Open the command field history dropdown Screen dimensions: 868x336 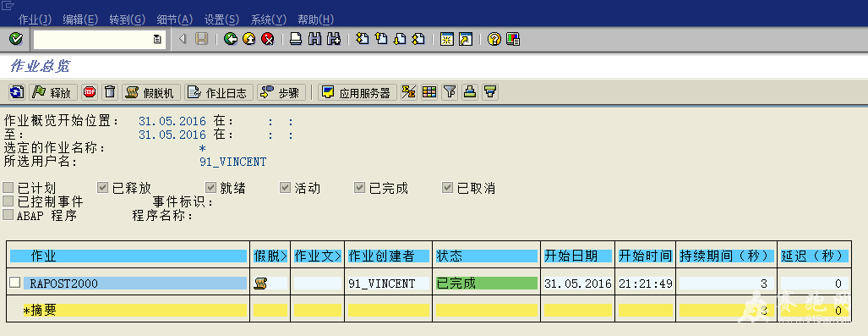(x=157, y=40)
